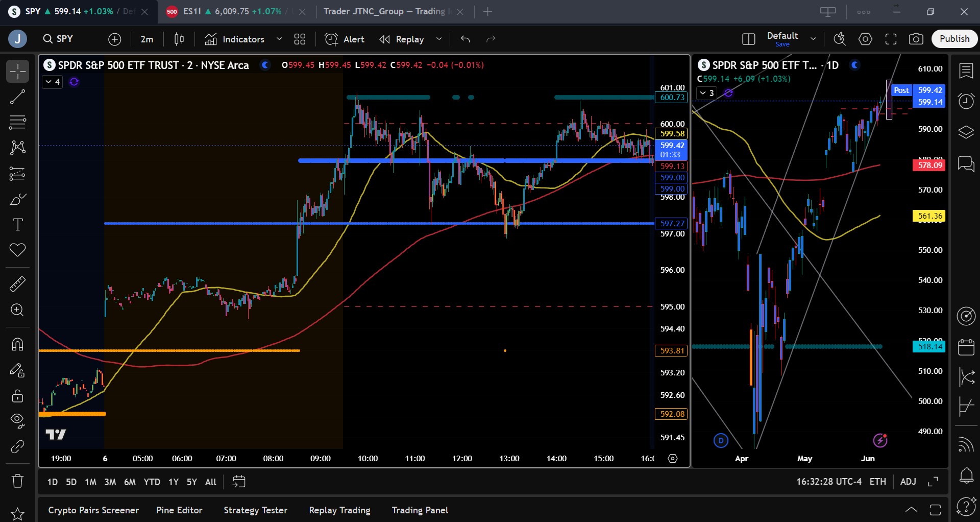Select the trend line drawing tool

coord(17,97)
